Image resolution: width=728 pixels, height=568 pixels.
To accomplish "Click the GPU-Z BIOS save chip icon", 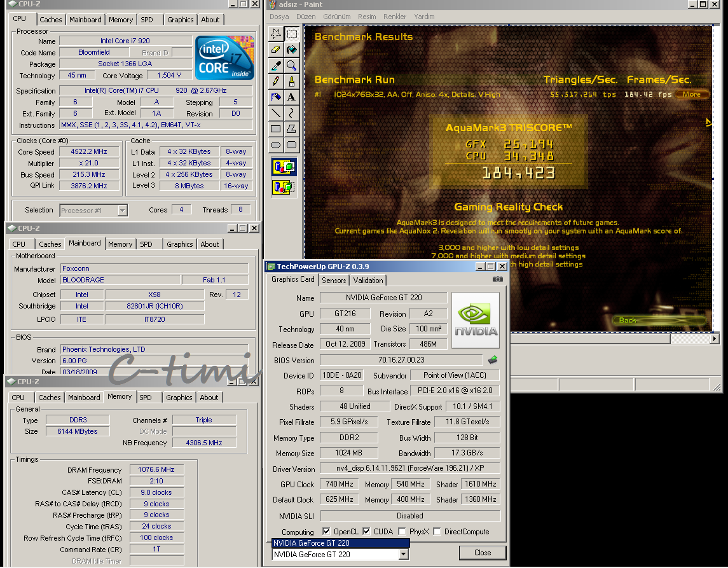I will point(493,359).
